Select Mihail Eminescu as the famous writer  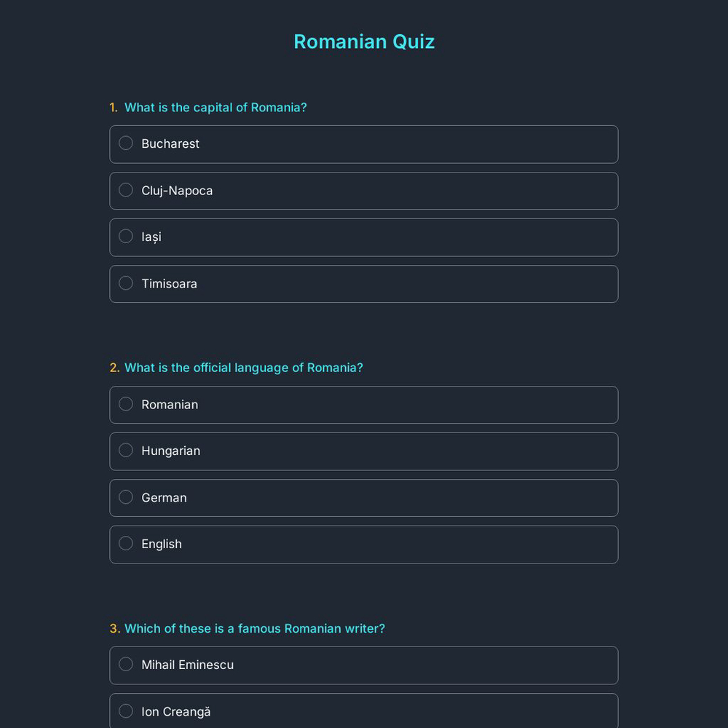pos(125,664)
